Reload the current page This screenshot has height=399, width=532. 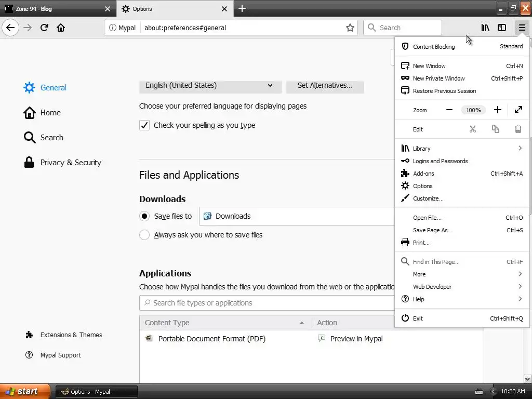pyautogui.click(x=44, y=28)
